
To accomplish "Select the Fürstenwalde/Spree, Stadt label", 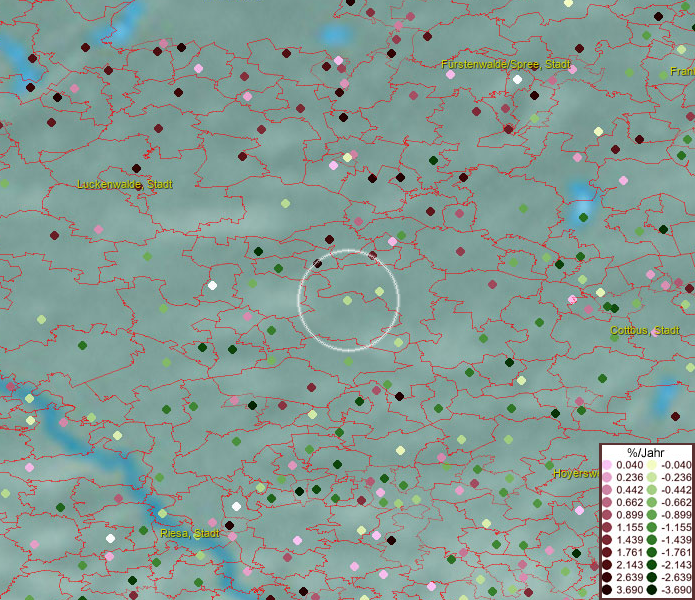I will (x=505, y=64).
